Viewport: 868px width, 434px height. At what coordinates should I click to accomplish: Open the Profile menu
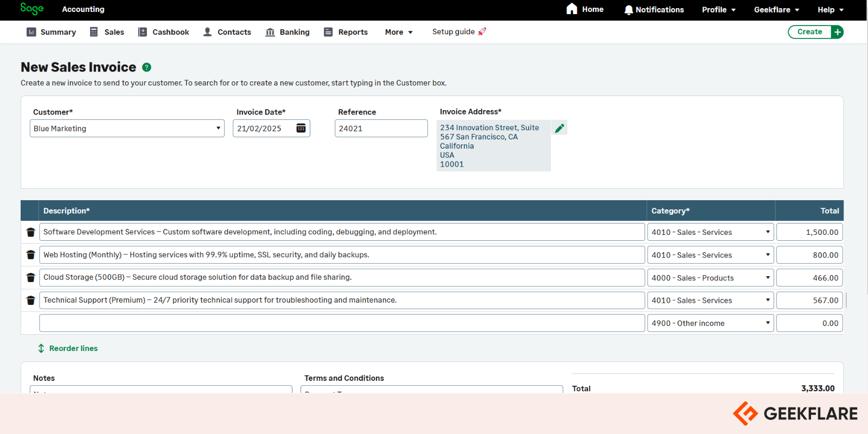pos(718,10)
